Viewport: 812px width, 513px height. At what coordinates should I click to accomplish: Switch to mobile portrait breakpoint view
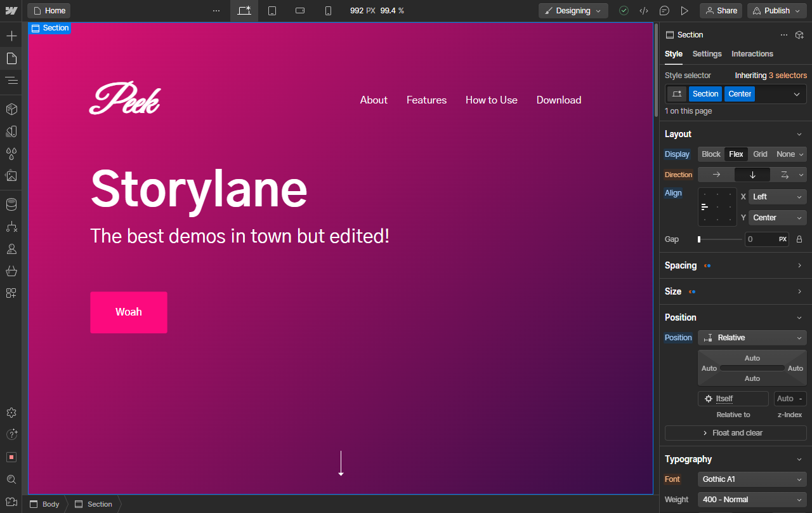pos(328,11)
